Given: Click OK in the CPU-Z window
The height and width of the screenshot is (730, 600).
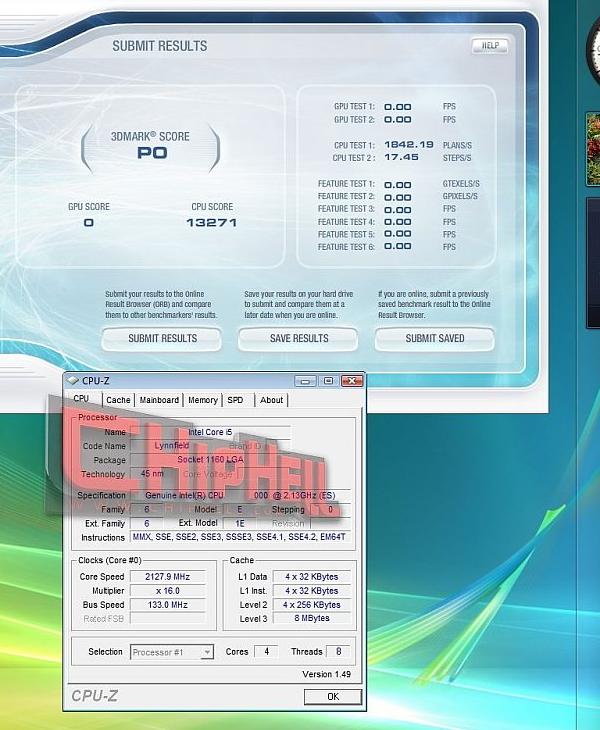Looking at the screenshot, I should [x=333, y=696].
